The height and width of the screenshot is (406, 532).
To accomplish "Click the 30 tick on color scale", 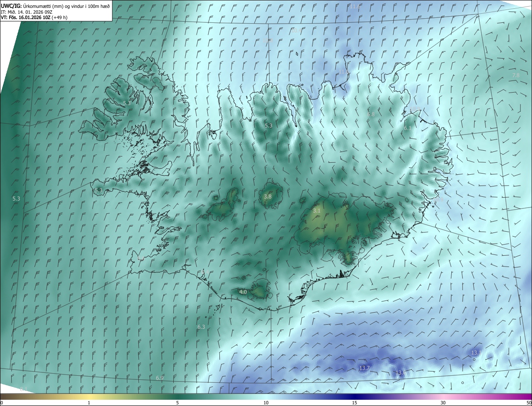I will pos(443,403).
